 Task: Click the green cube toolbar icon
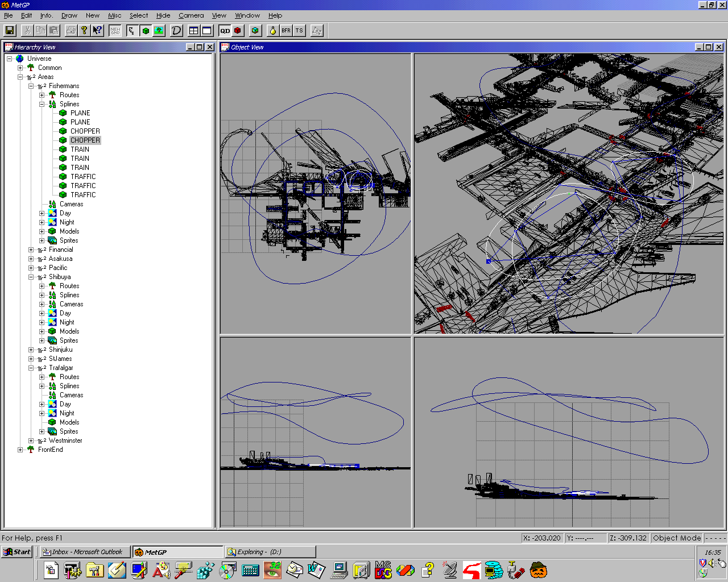coord(146,31)
